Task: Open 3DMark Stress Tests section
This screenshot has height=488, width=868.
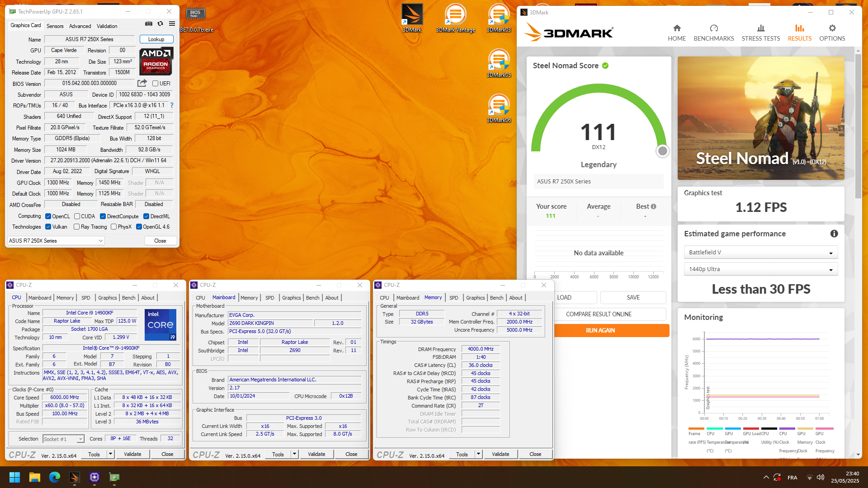Action: tap(761, 33)
